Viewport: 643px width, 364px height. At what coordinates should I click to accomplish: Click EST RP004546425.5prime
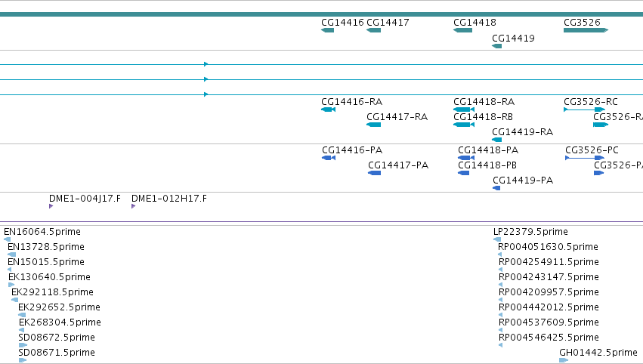click(501, 346)
